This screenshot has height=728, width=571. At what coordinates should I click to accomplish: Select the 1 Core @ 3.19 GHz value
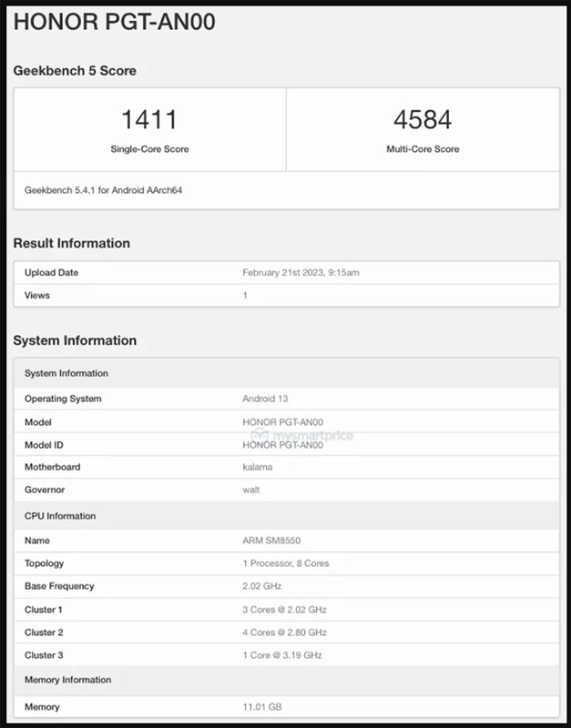click(x=282, y=655)
